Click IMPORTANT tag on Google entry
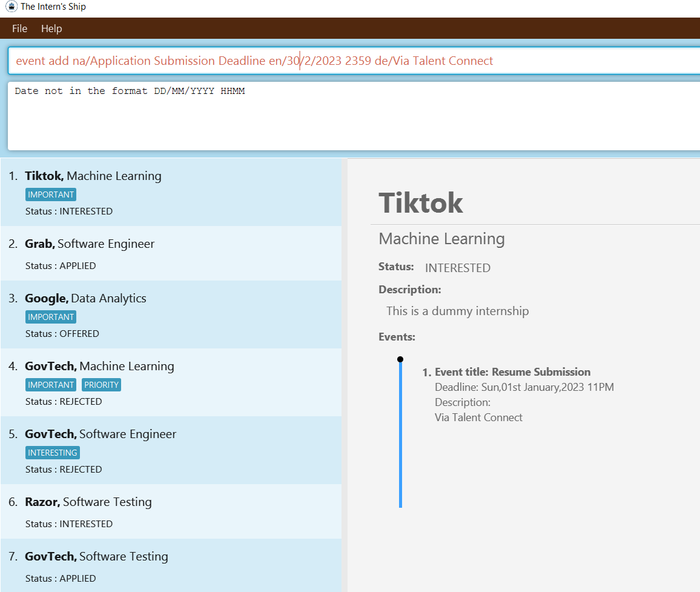The width and height of the screenshot is (700, 592). pyautogui.click(x=51, y=318)
